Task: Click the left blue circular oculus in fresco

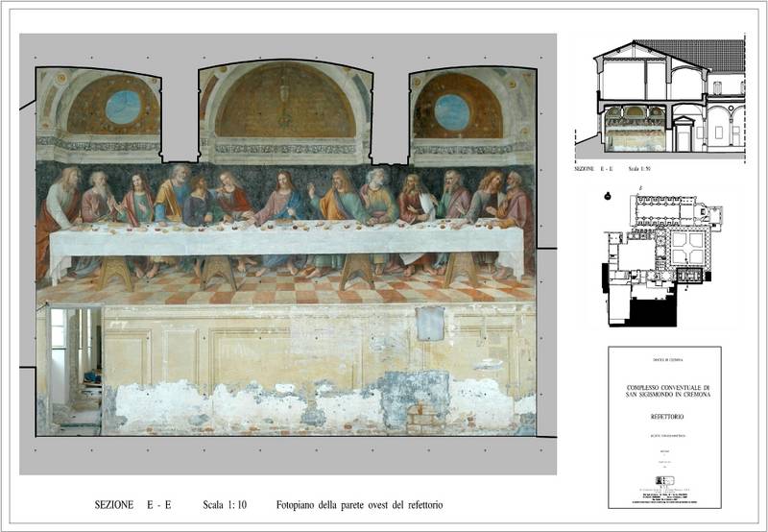Action: pos(124,108)
